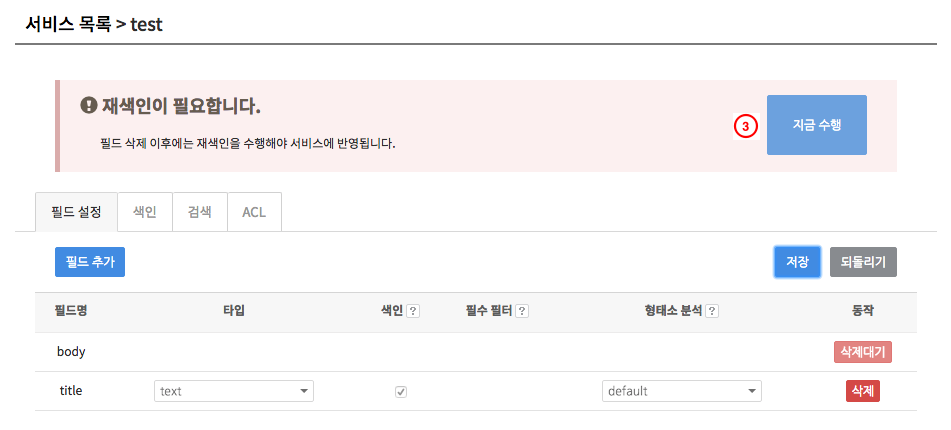
Task: Open the text type dropdown for title
Action: coord(234,391)
